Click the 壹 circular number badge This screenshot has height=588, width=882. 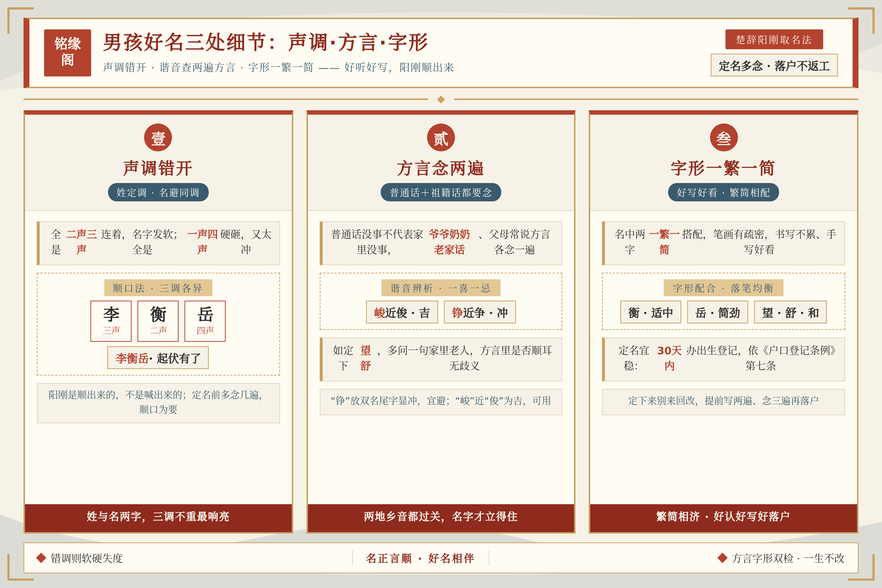(158, 137)
